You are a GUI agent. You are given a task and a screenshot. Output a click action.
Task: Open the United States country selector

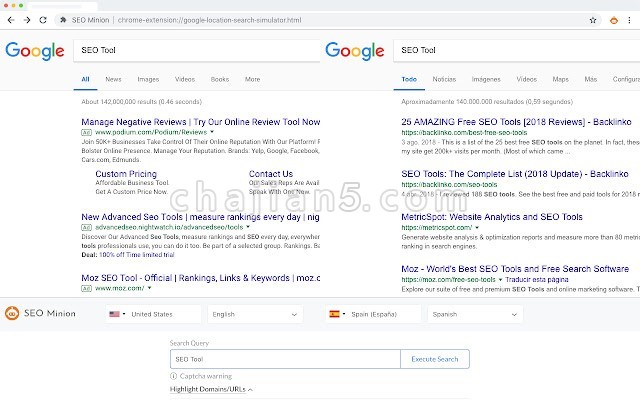click(153, 314)
